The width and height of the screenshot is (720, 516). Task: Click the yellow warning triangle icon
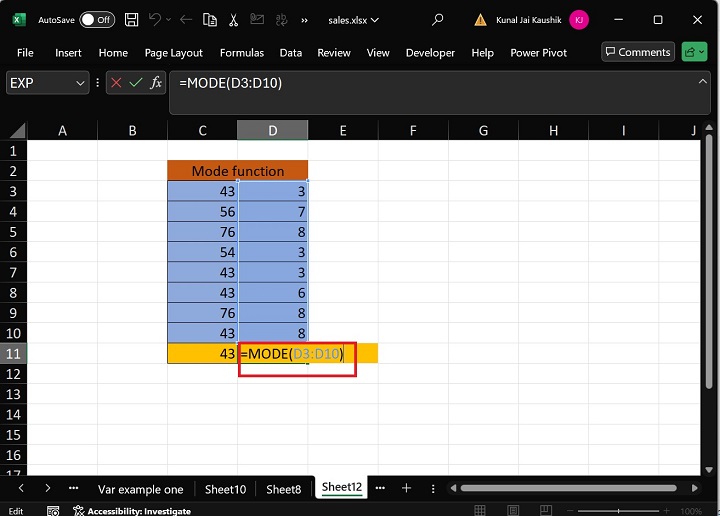(x=480, y=20)
